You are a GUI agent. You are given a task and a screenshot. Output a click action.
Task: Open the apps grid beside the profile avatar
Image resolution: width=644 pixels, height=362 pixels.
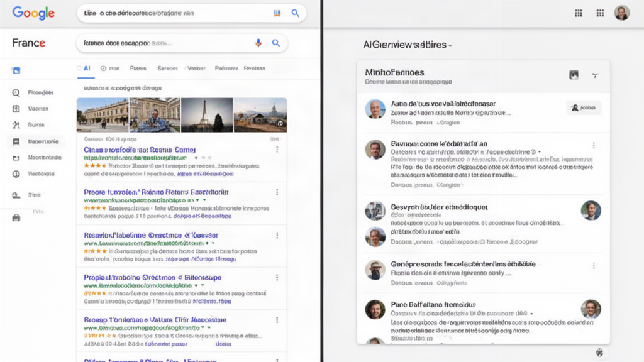click(x=600, y=13)
